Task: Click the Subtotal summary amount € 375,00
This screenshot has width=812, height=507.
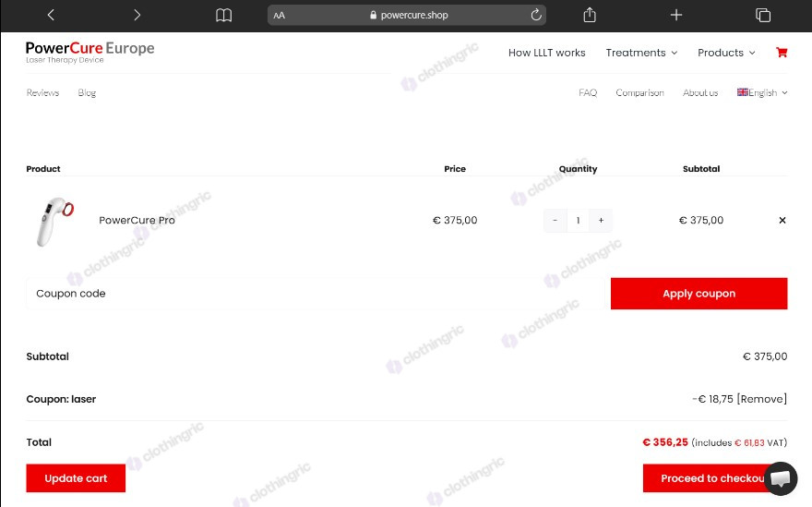Action: coord(765,356)
